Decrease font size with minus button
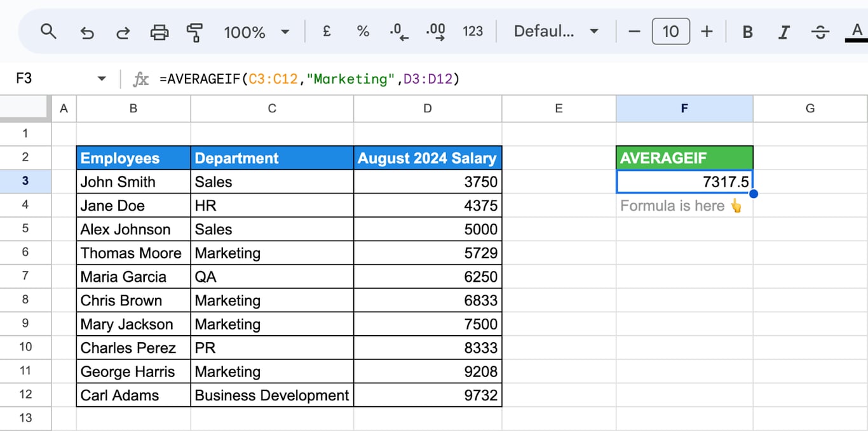The height and width of the screenshot is (431, 868). click(x=634, y=31)
